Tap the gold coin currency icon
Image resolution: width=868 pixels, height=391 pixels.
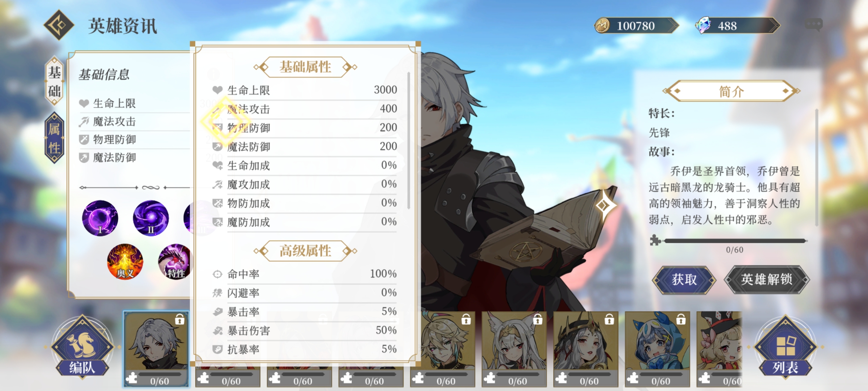click(x=602, y=26)
